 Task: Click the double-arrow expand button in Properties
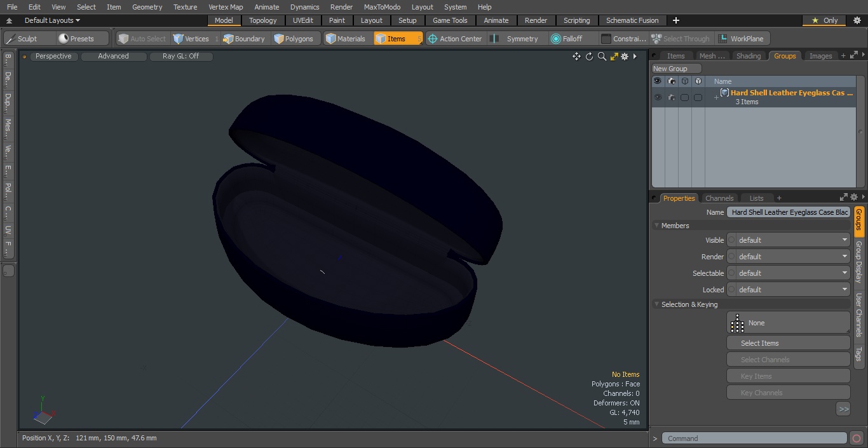[x=843, y=409]
